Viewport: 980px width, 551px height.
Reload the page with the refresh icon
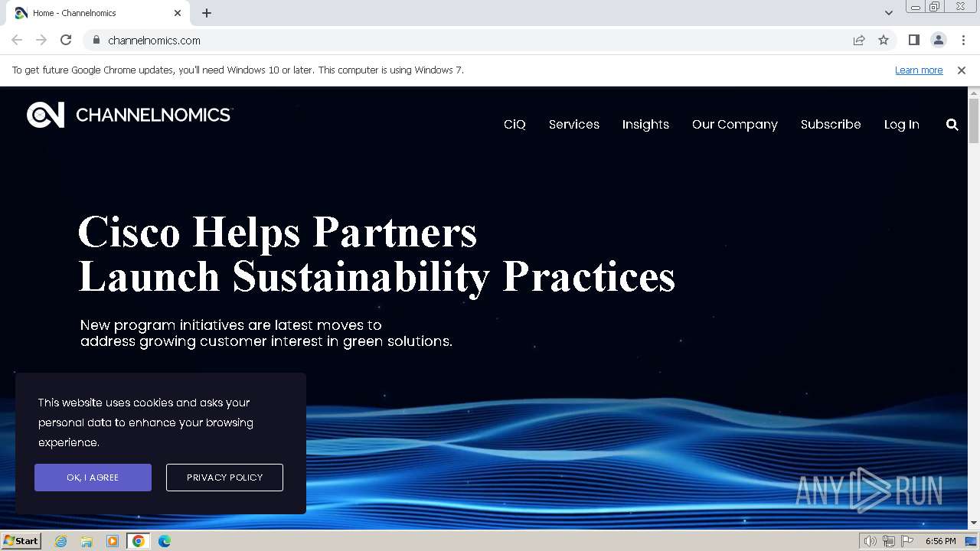click(x=66, y=40)
